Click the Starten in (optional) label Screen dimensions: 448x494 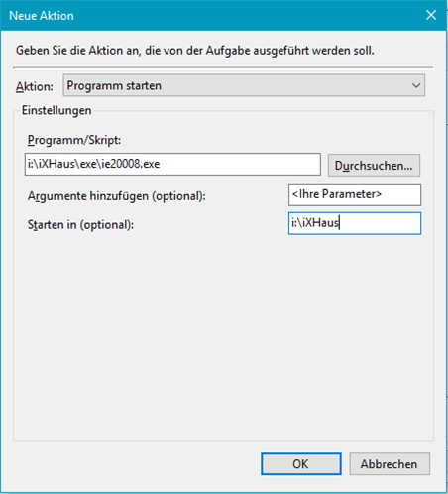80,225
